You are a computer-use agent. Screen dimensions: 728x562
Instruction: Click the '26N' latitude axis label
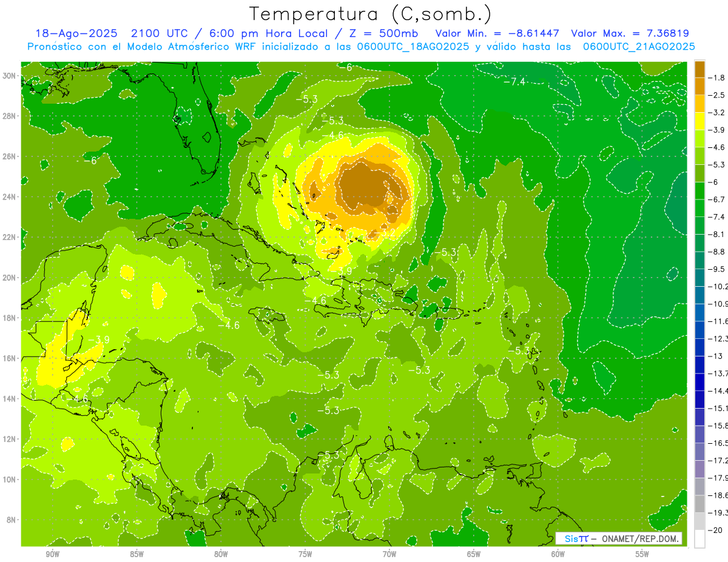tap(9, 156)
